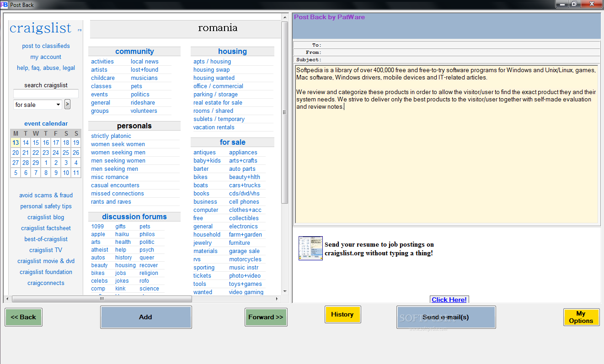The height and width of the screenshot is (364, 604).
Task: Open 'real estate for sale' link
Action: (218, 102)
